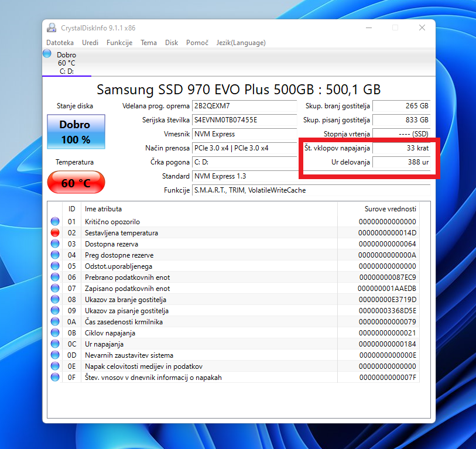This screenshot has width=476, height=449.
Task: Open the Funkcije menu
Action: 119,43
